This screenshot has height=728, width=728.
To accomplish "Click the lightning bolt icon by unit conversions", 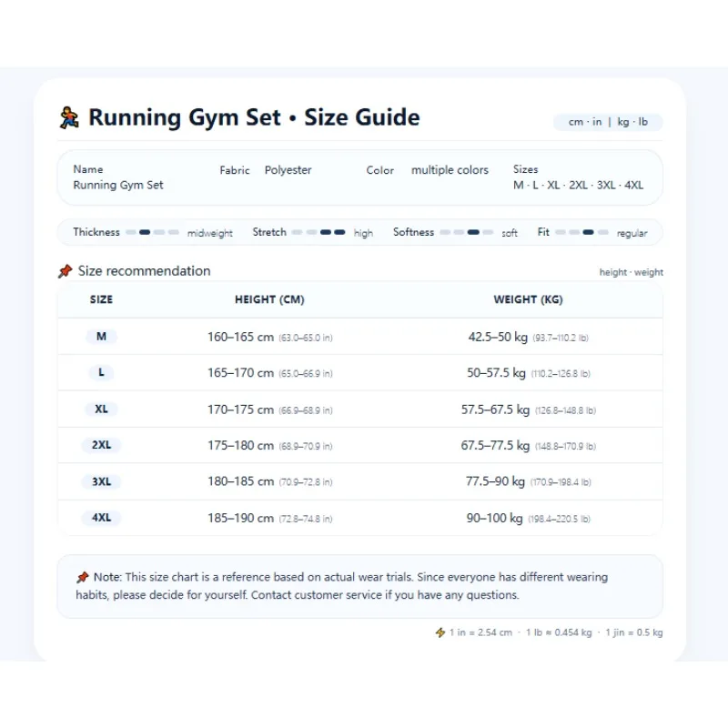I will pos(440,632).
